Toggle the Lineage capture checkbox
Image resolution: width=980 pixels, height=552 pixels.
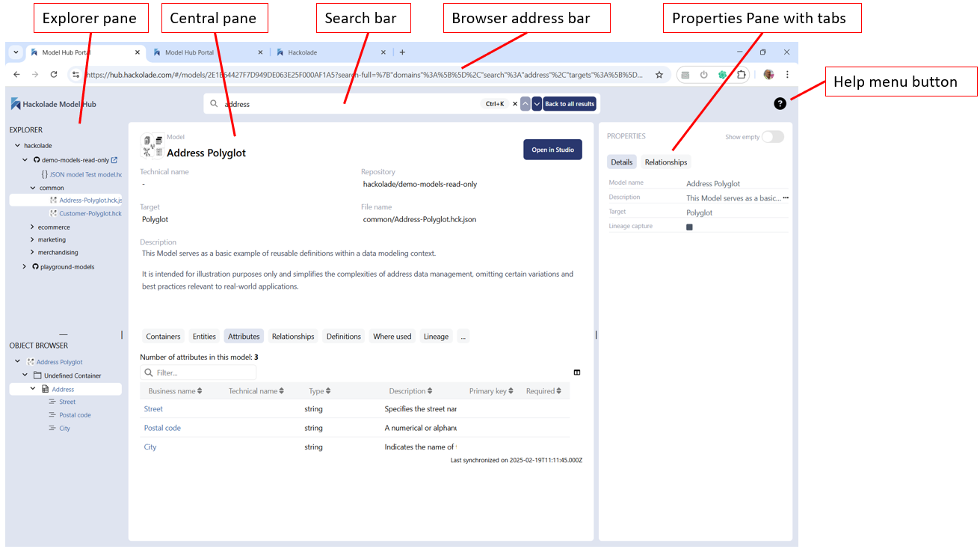tap(689, 227)
